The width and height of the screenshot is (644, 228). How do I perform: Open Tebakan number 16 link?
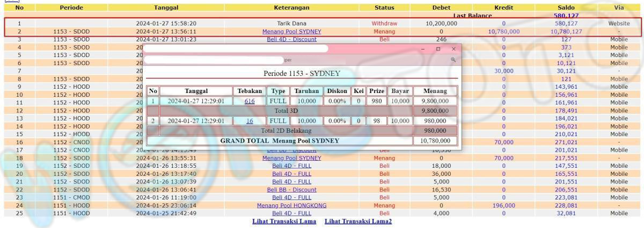pos(250,121)
